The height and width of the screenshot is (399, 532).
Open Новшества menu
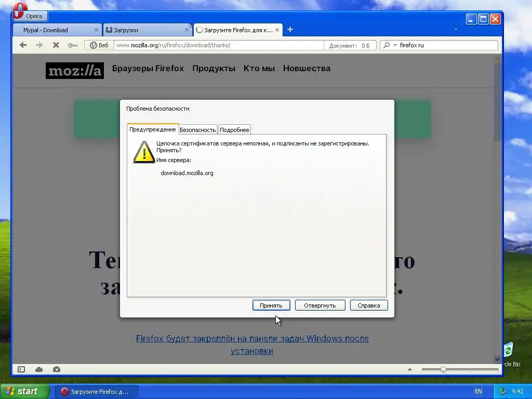(307, 68)
